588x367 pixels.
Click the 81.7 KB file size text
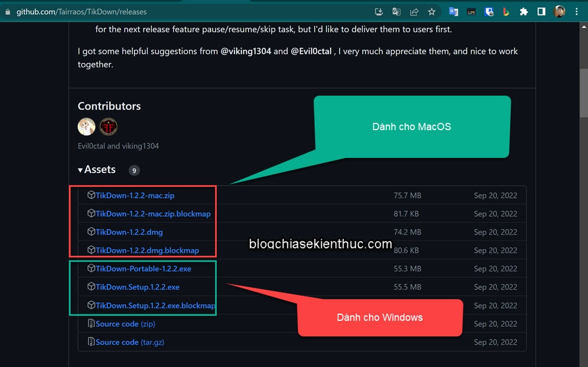pos(406,214)
